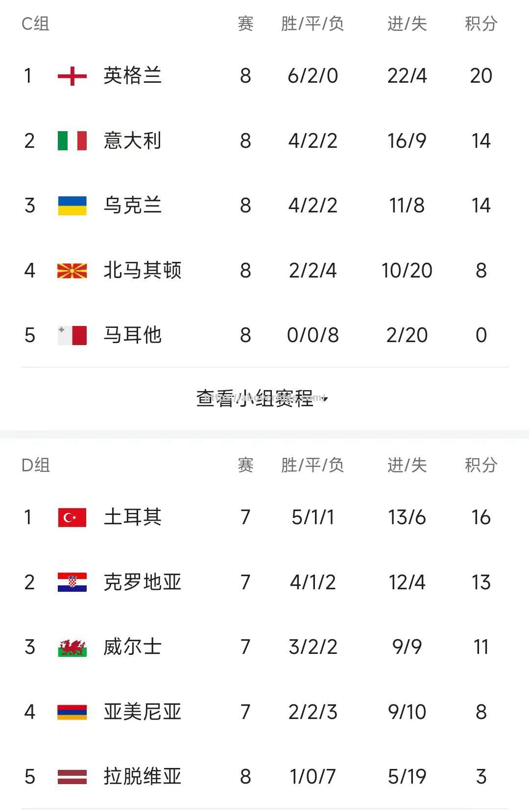Click the arrow beside 查看小组赛程
Image resolution: width=529 pixels, height=812 pixels.
(x=325, y=399)
